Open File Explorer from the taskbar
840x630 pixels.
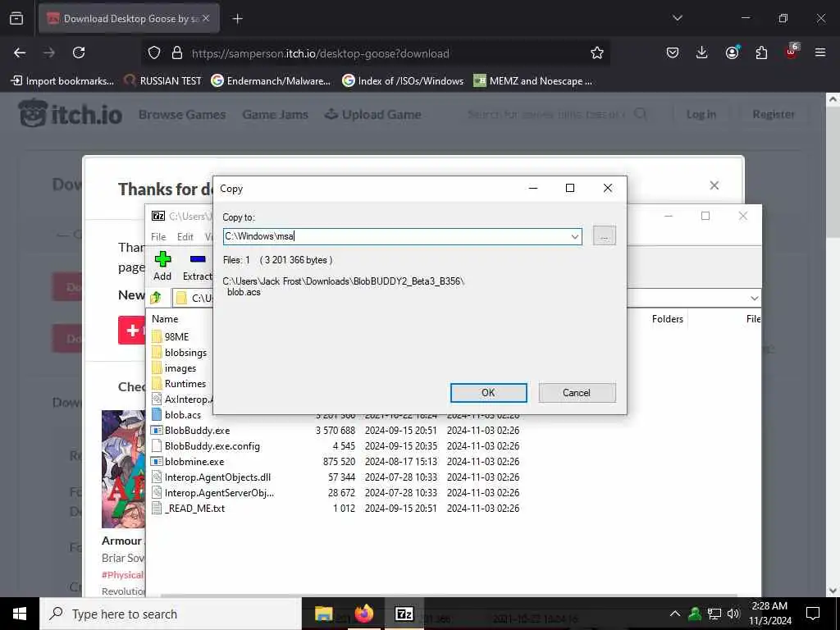323,614
